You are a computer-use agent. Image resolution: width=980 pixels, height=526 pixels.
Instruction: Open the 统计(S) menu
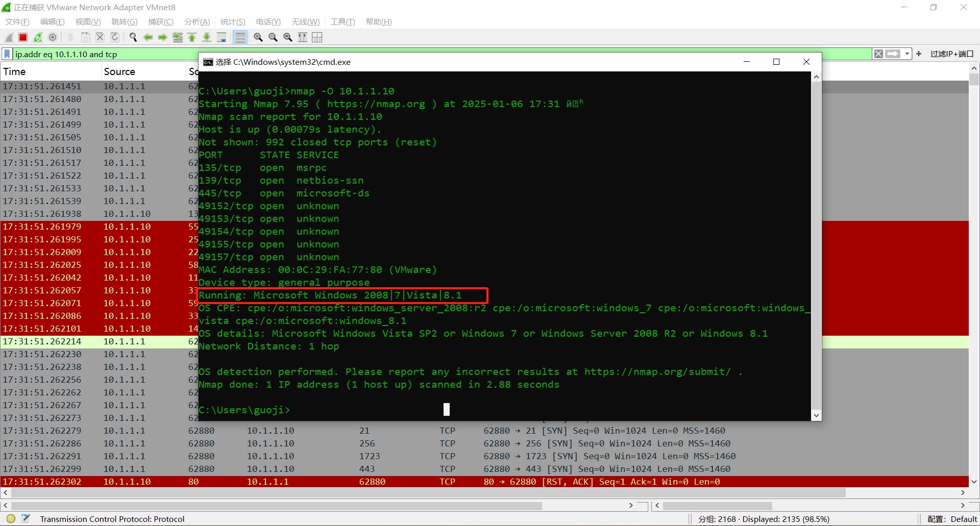click(x=233, y=22)
